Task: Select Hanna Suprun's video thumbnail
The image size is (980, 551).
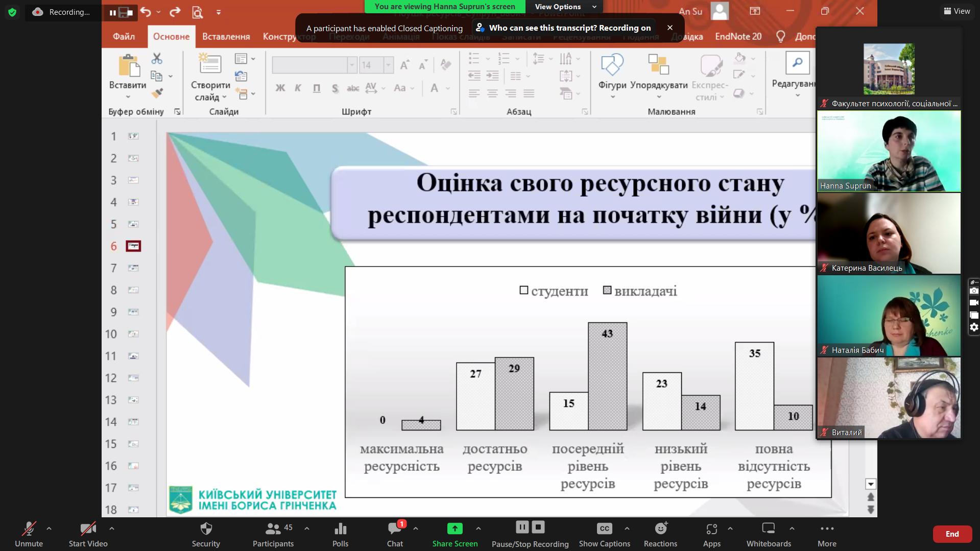Action: (889, 152)
